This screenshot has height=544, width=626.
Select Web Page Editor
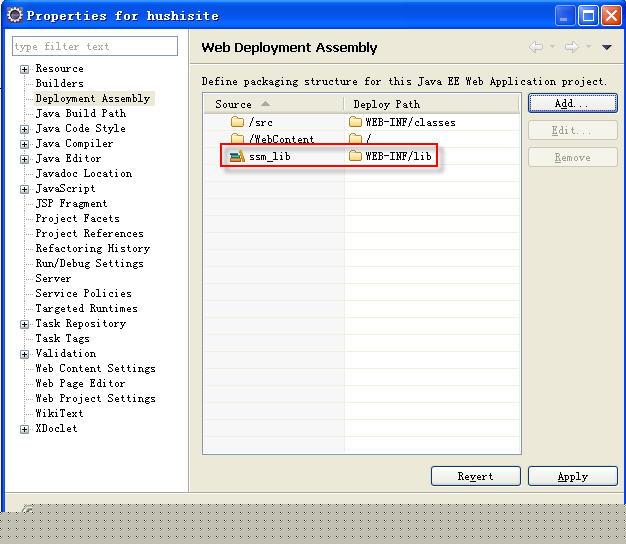pos(80,384)
